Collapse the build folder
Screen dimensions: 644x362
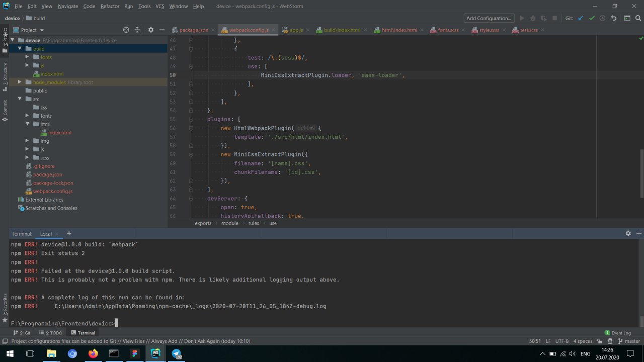pyautogui.click(x=20, y=49)
